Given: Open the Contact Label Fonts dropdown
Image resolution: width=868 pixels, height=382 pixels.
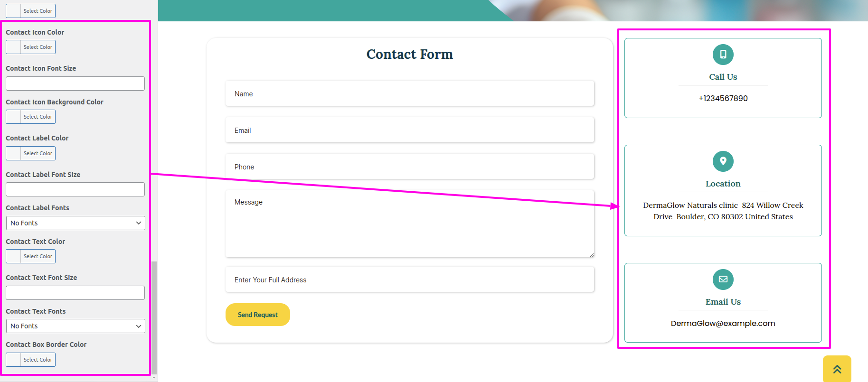Looking at the screenshot, I should [x=75, y=223].
